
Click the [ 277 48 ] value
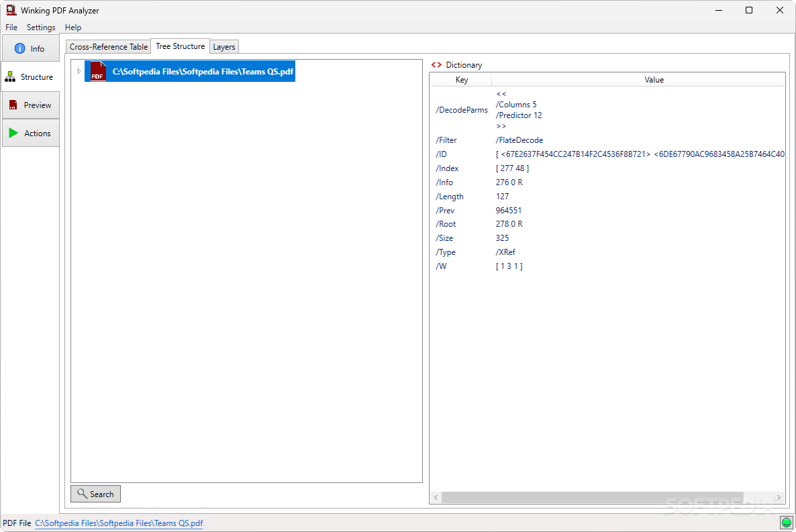512,168
